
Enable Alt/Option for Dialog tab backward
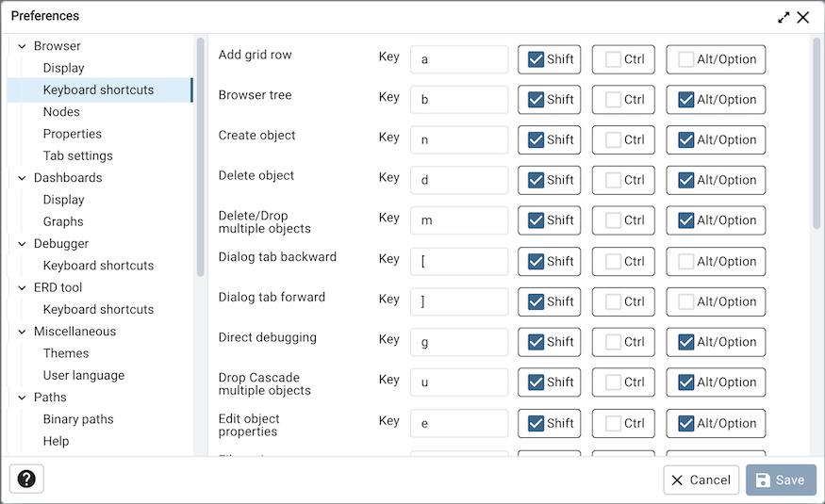pyautogui.click(x=686, y=262)
